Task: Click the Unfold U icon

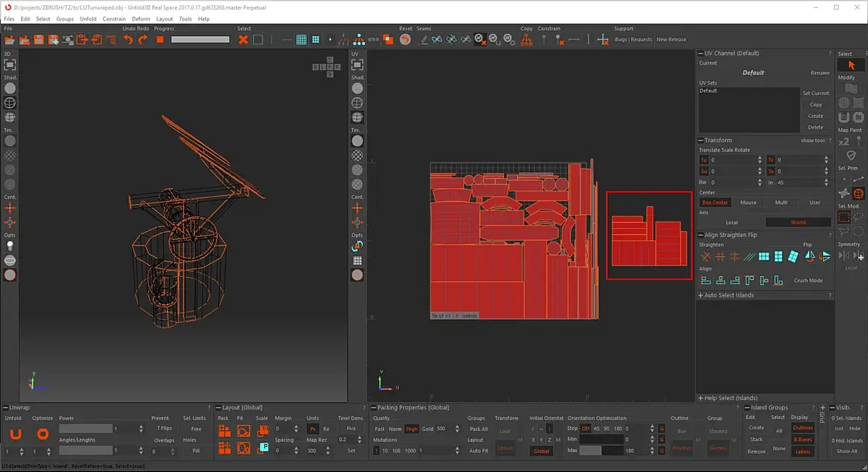Action: click(15, 434)
